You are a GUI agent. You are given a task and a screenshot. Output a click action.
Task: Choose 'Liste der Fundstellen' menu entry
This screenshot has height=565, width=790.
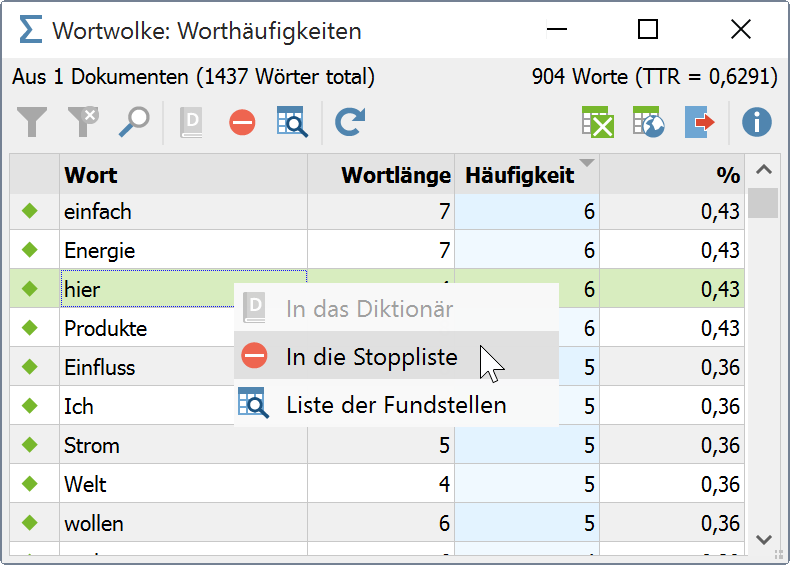[x=397, y=404]
